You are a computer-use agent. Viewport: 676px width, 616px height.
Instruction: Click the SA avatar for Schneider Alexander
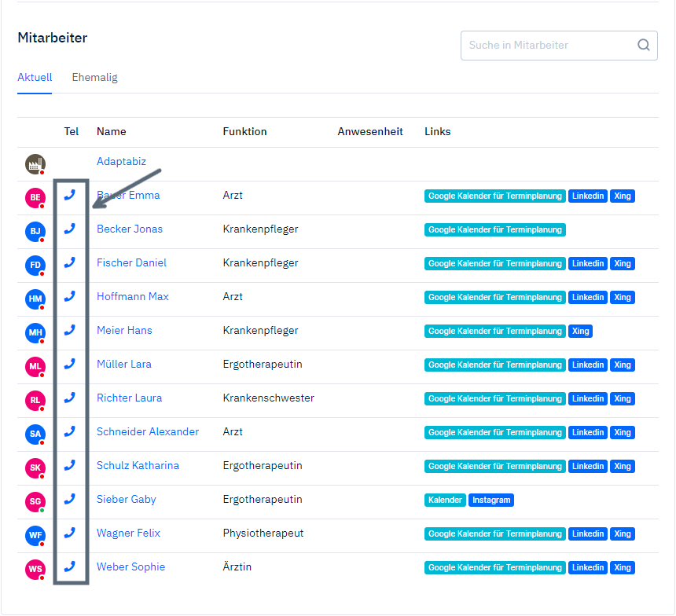(x=35, y=434)
